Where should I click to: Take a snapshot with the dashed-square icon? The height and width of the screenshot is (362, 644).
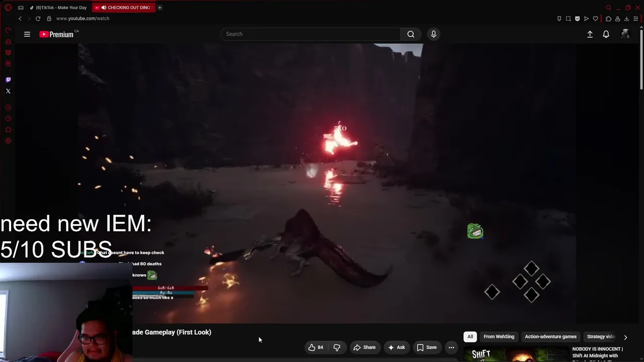tap(568, 19)
